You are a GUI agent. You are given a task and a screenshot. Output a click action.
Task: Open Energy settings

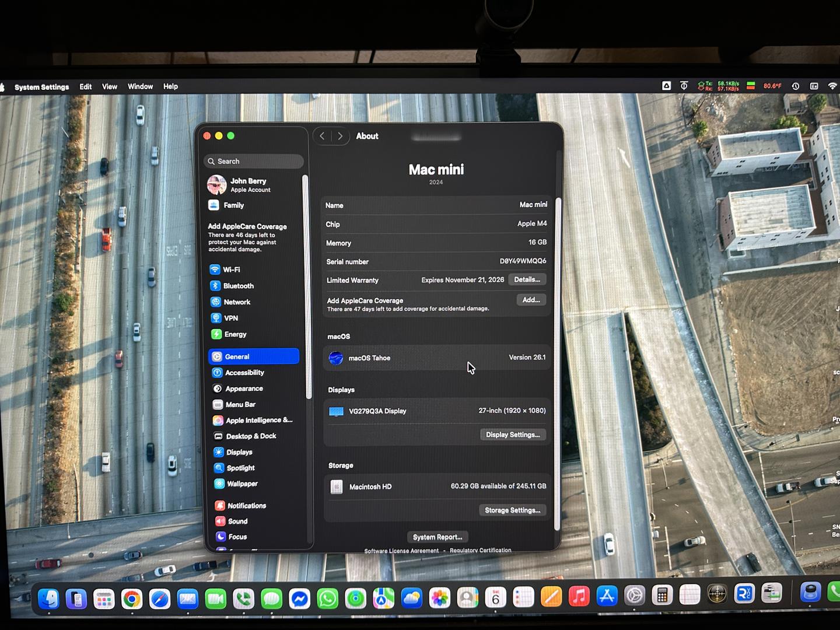(235, 334)
